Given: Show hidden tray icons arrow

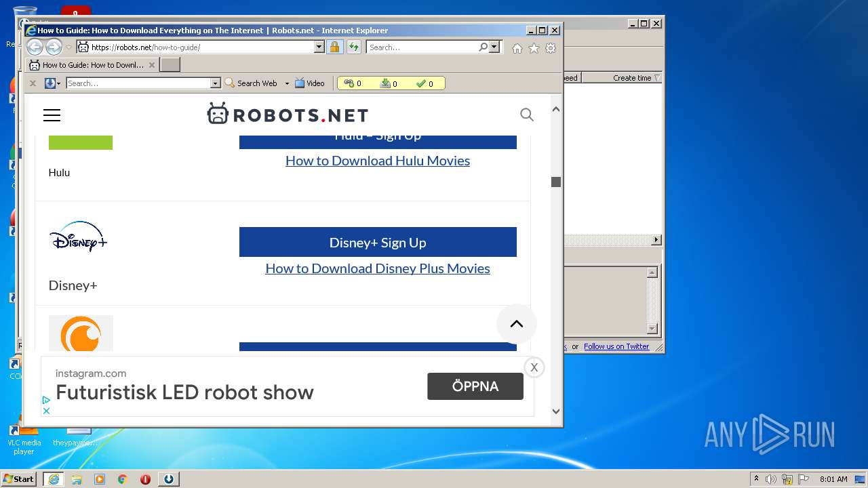Looking at the screenshot, I should tap(756, 479).
